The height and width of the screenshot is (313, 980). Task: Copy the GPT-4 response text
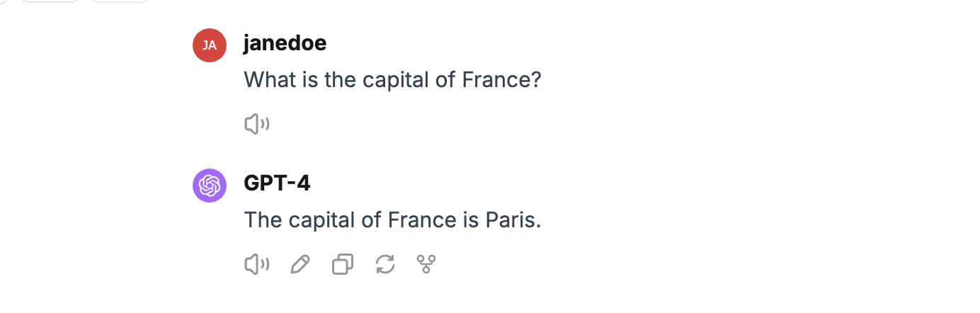tap(343, 265)
